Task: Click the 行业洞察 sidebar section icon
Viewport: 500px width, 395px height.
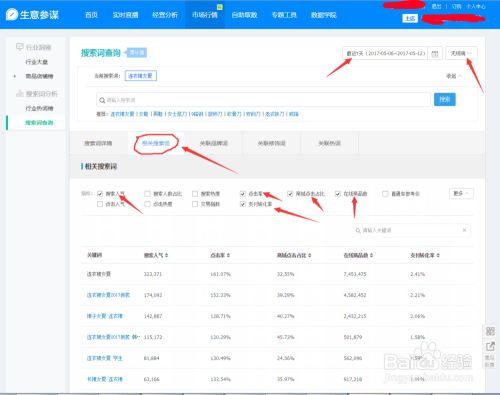Action: [20, 47]
